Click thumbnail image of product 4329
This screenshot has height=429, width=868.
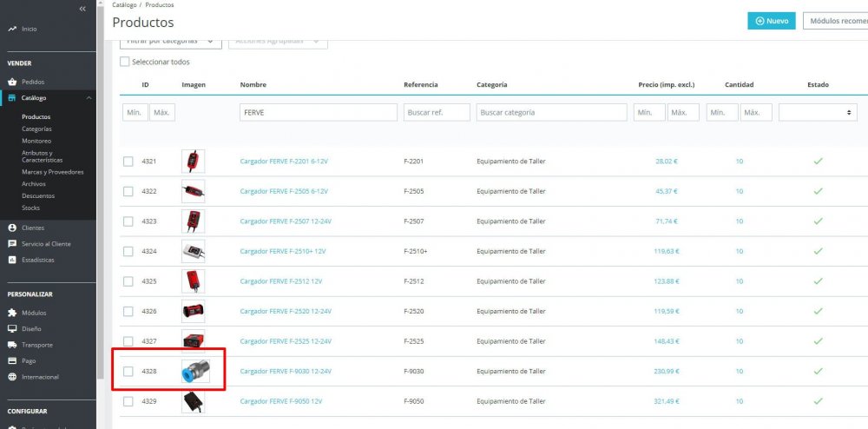(x=194, y=400)
